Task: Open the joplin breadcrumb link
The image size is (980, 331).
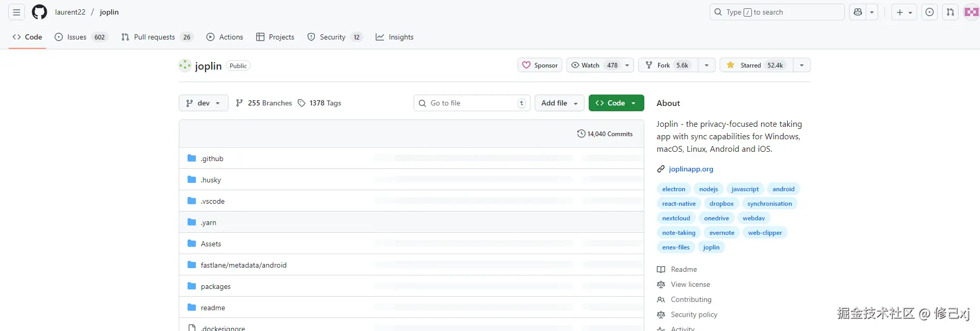Action: 109,12
